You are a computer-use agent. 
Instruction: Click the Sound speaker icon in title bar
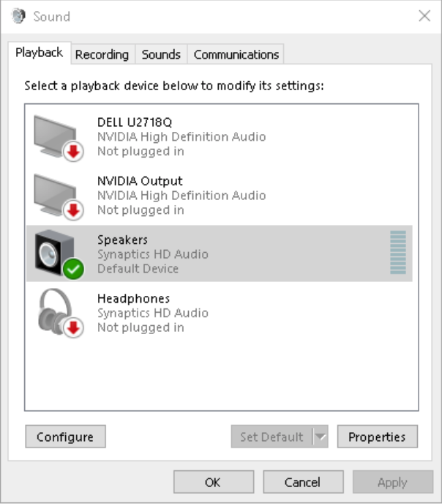pos(19,16)
